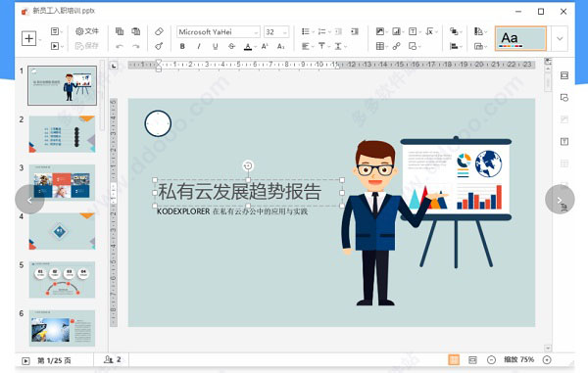The height and width of the screenshot is (373, 588).
Task: Click the new slide plus icon
Action: [29, 38]
